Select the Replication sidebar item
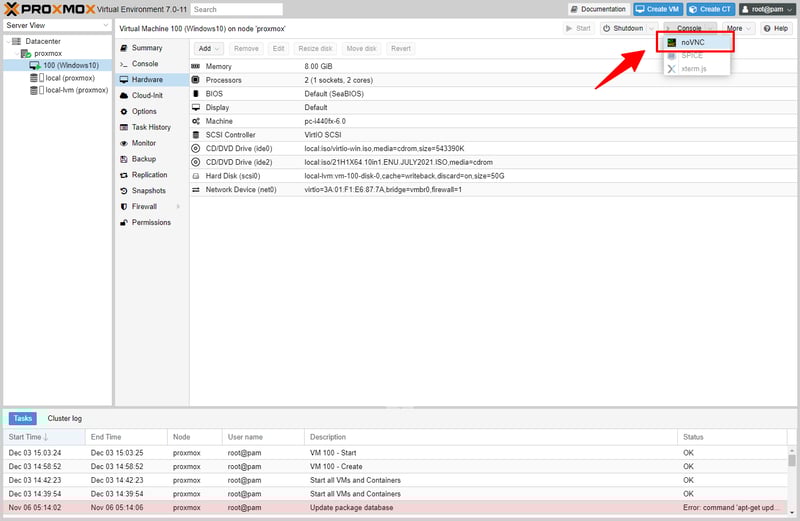Viewport: 800px width, 521px height. click(150, 175)
